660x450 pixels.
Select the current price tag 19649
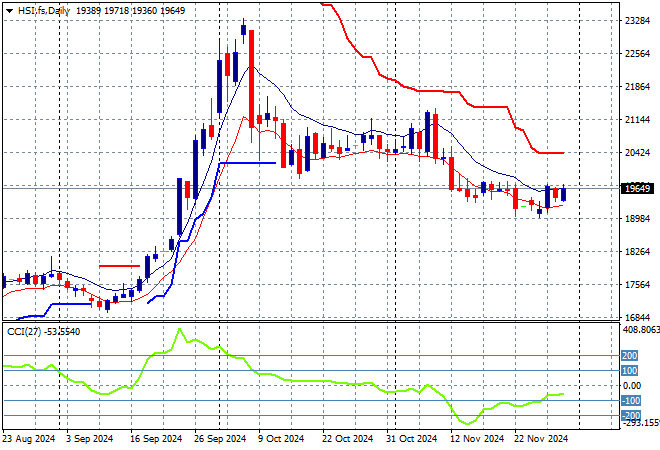click(635, 188)
